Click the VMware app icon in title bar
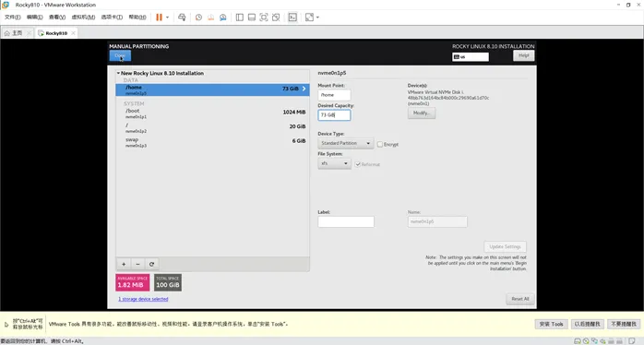The width and height of the screenshot is (644, 345). (6, 5)
